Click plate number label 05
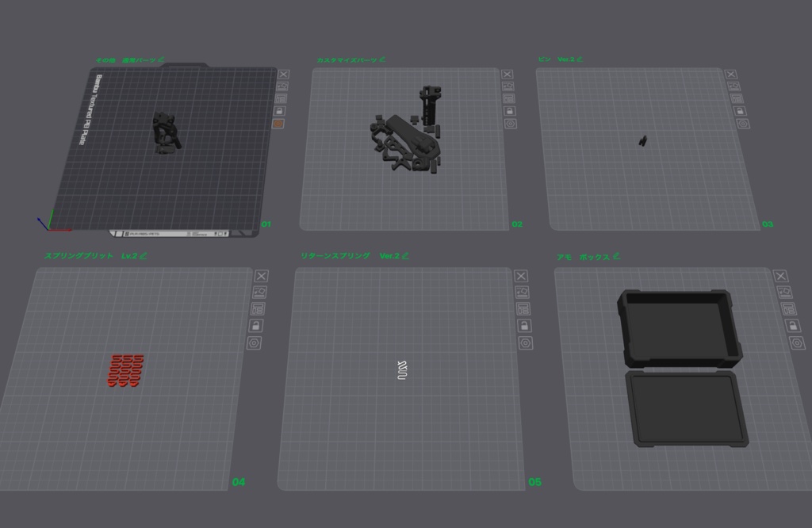Image resolution: width=812 pixels, height=528 pixels. [534, 482]
